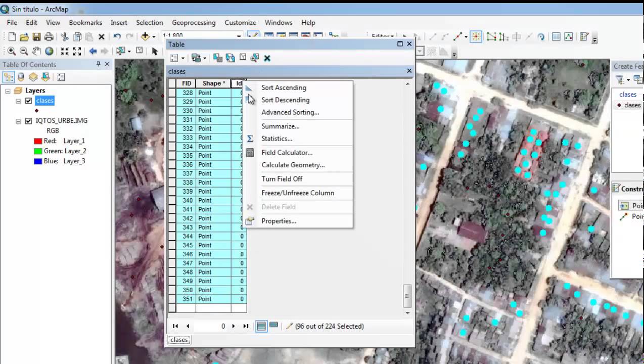This screenshot has height=364, width=644.
Task: Add Data yellow plus icon
Action: [x=145, y=36]
